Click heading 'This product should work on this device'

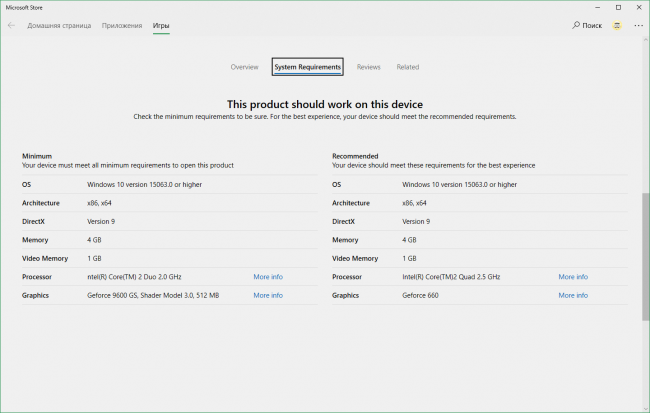coord(325,104)
